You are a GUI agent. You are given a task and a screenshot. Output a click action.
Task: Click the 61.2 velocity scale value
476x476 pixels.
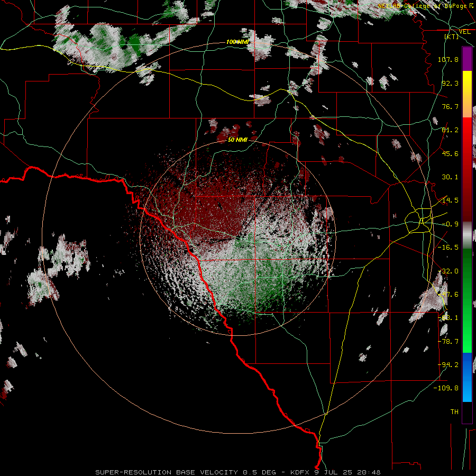(450, 130)
